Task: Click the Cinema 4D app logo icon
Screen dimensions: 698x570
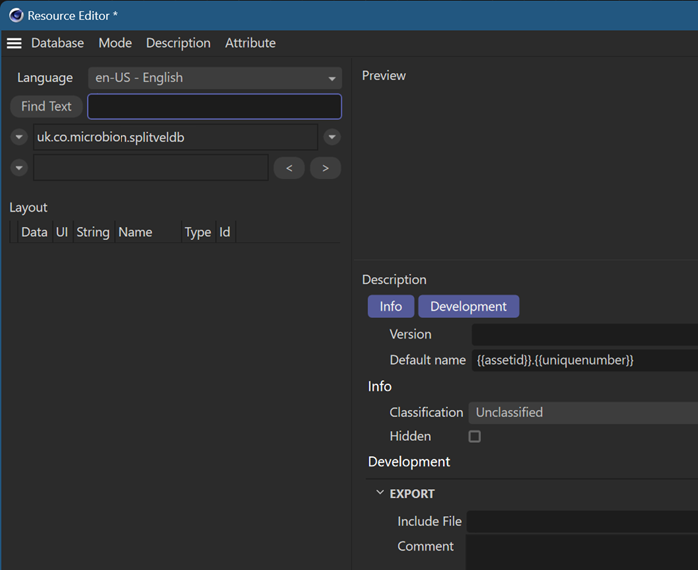Action: (16, 15)
